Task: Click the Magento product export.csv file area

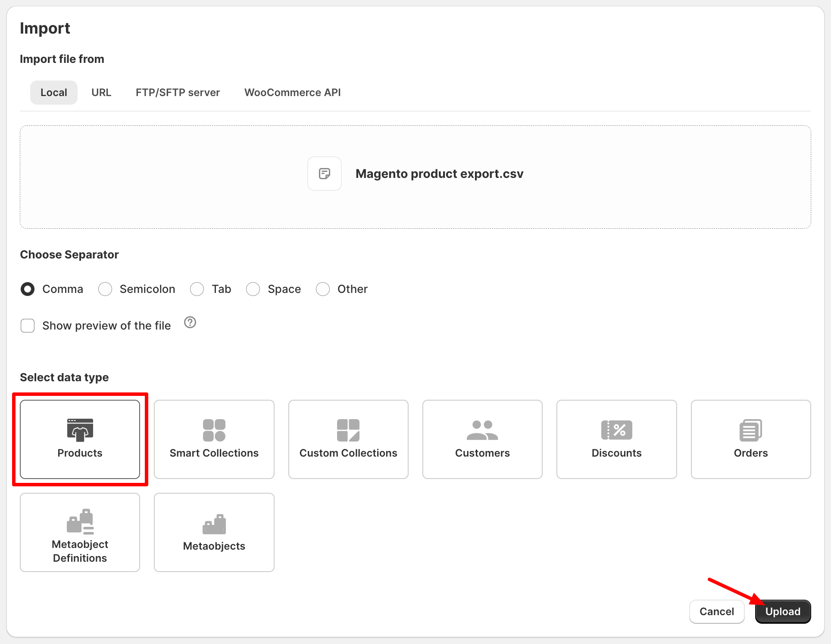Action: pyautogui.click(x=415, y=174)
